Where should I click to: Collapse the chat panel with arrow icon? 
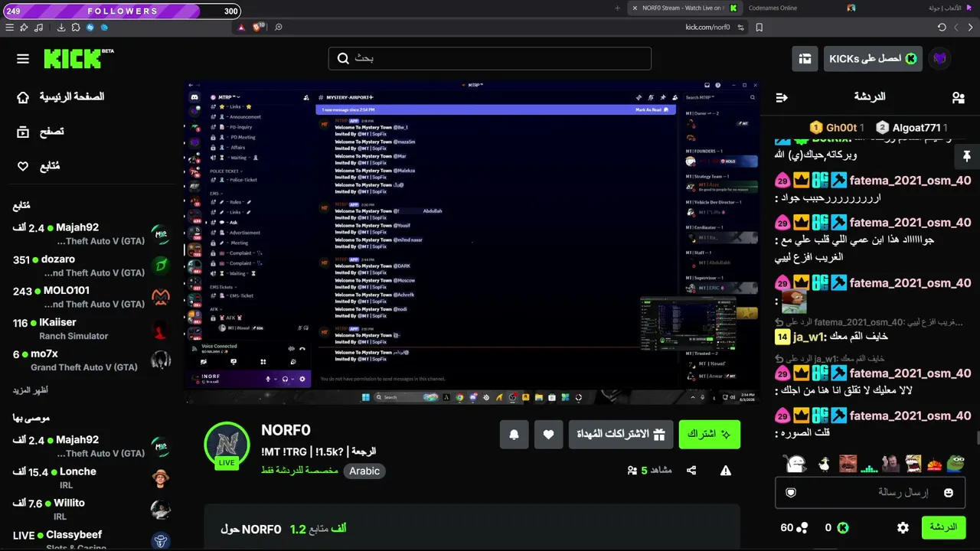click(x=782, y=97)
